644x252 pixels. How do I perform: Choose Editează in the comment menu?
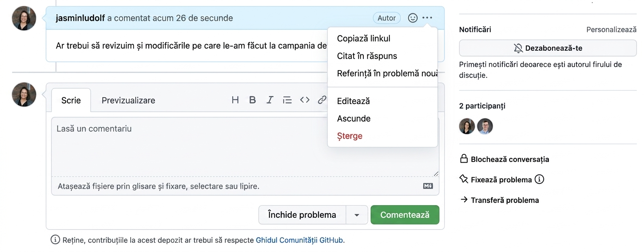(x=353, y=101)
